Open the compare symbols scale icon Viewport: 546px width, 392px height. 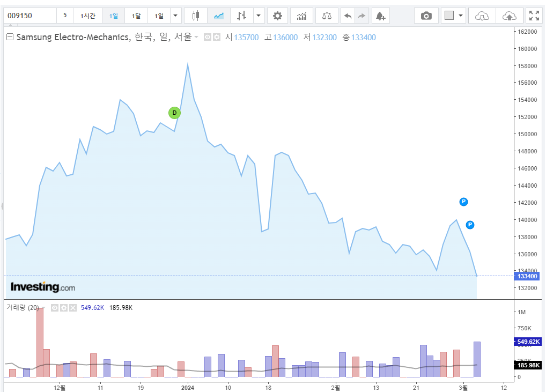click(x=327, y=16)
